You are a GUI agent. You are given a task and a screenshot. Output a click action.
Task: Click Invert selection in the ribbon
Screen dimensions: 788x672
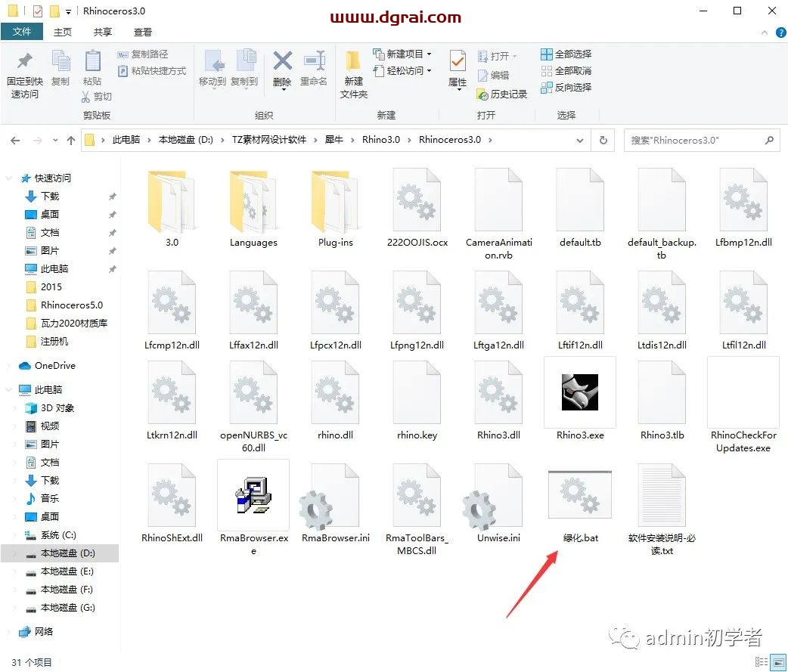tap(566, 88)
